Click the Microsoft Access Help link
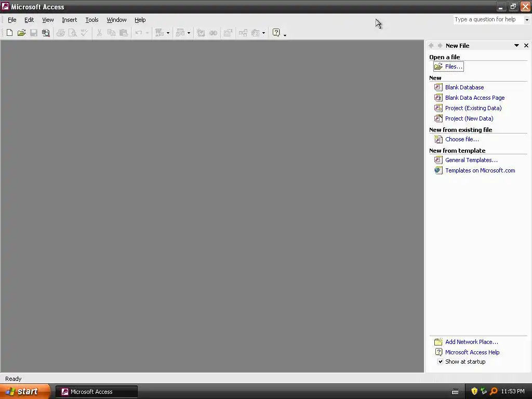Image resolution: width=532 pixels, height=399 pixels. pos(472,352)
